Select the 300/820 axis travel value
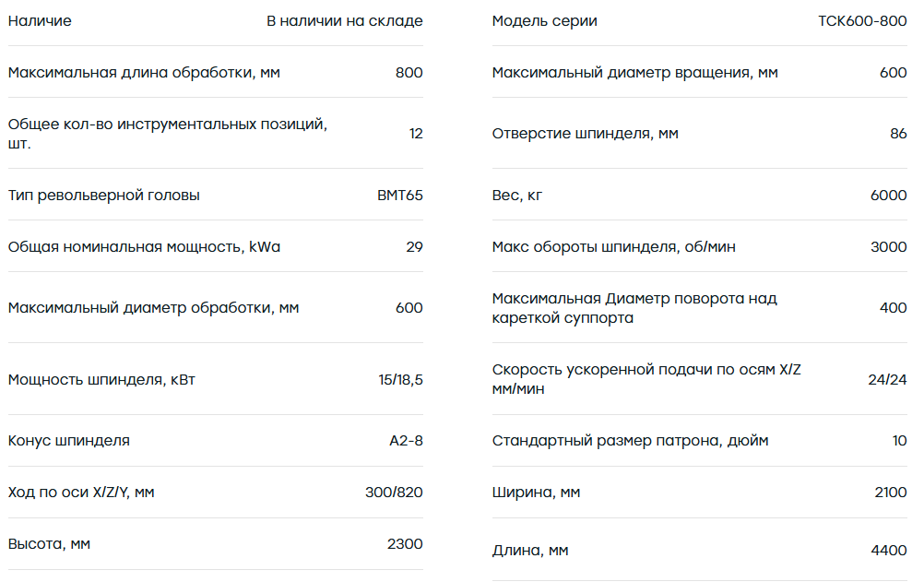 pos(394,493)
